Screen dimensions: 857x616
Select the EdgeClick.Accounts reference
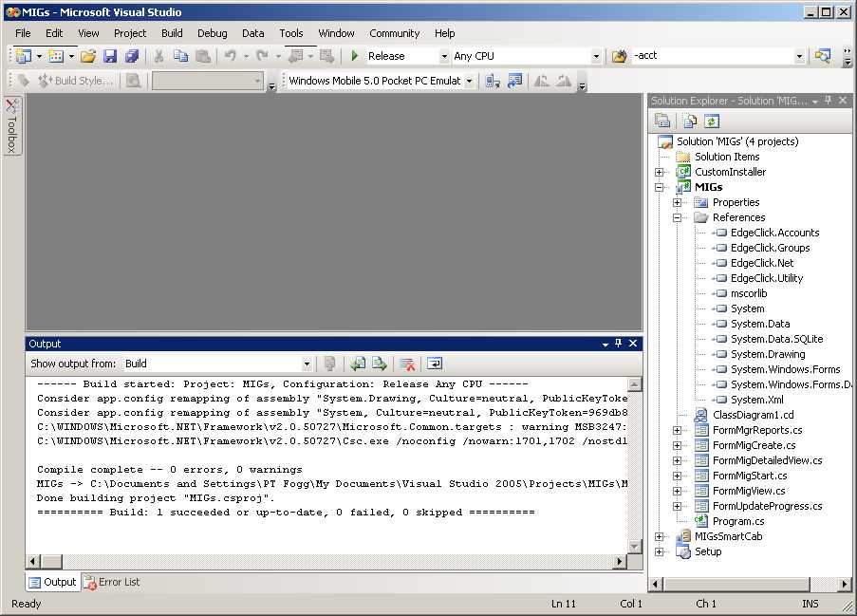pos(774,233)
